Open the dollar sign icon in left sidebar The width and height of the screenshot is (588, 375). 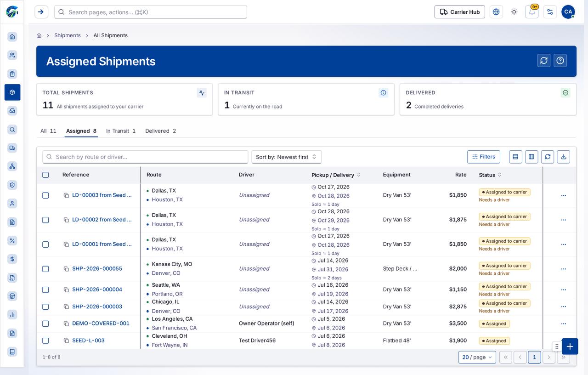point(12,259)
